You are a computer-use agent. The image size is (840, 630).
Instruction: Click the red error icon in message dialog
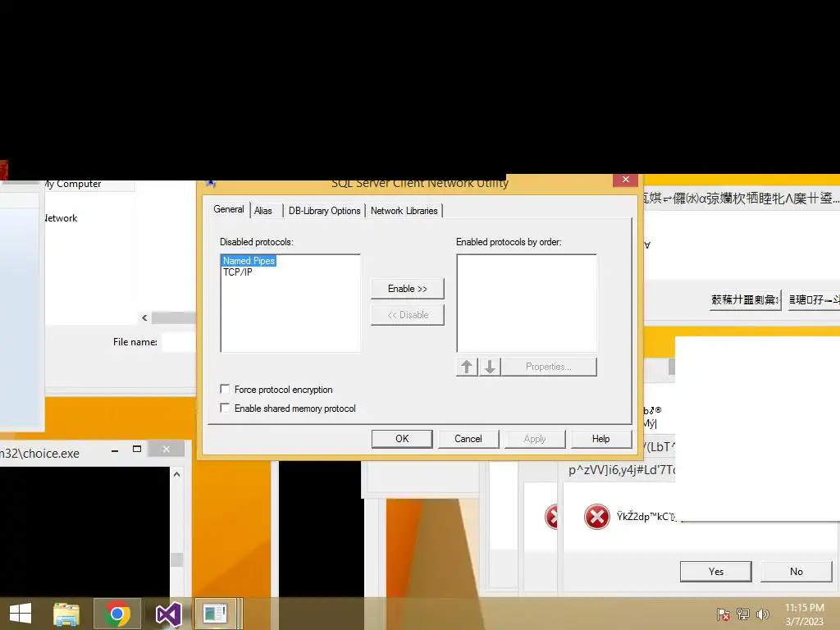(597, 517)
